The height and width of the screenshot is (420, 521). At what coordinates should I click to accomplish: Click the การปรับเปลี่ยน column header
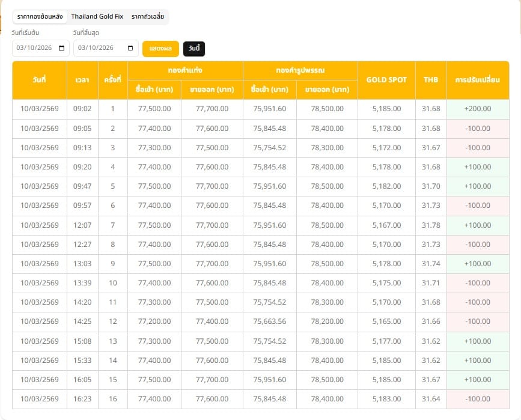pos(478,79)
